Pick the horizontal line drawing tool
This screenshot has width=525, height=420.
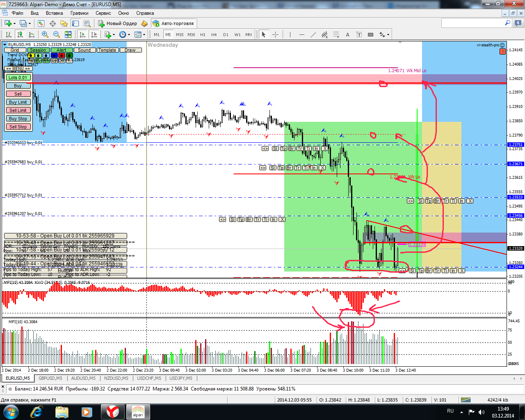click(x=302, y=34)
